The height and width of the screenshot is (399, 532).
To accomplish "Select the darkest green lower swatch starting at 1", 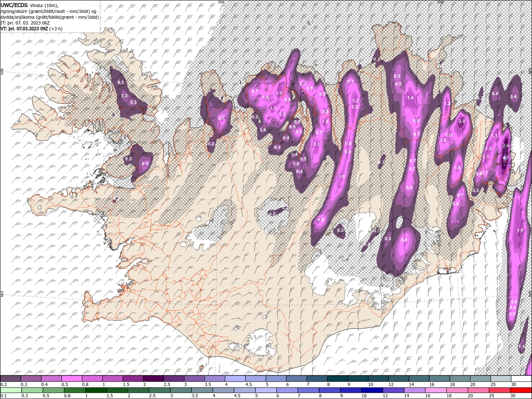I will (x=96, y=390).
